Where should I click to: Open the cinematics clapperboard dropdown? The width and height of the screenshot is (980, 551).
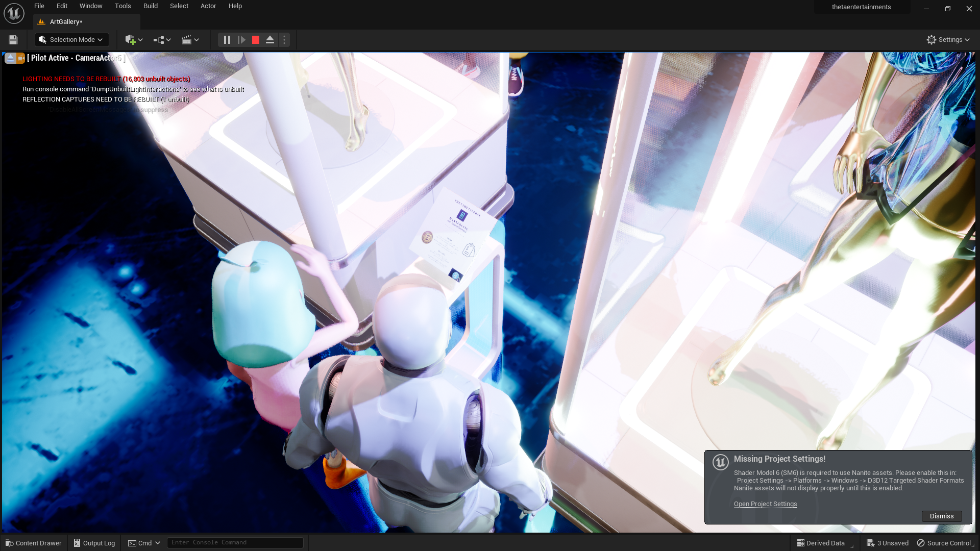[x=190, y=40]
